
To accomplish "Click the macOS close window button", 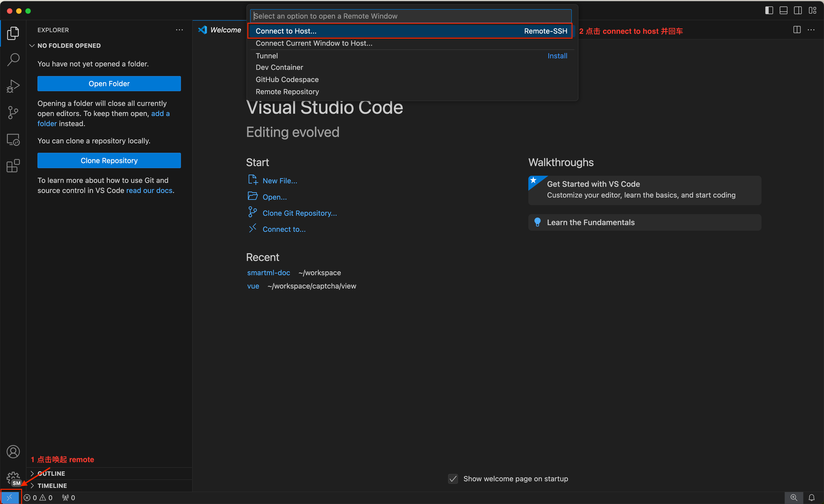I will pos(10,11).
